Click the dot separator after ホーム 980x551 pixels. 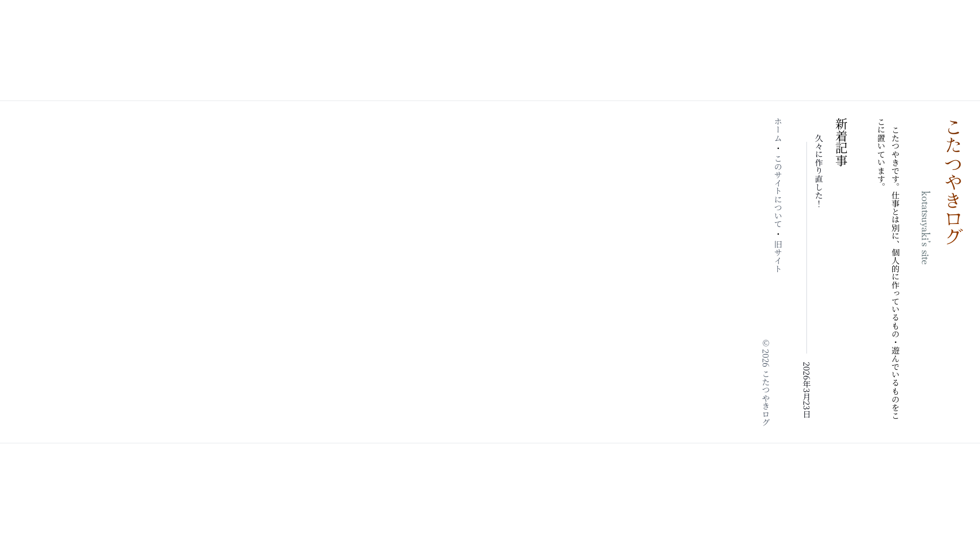778,148
